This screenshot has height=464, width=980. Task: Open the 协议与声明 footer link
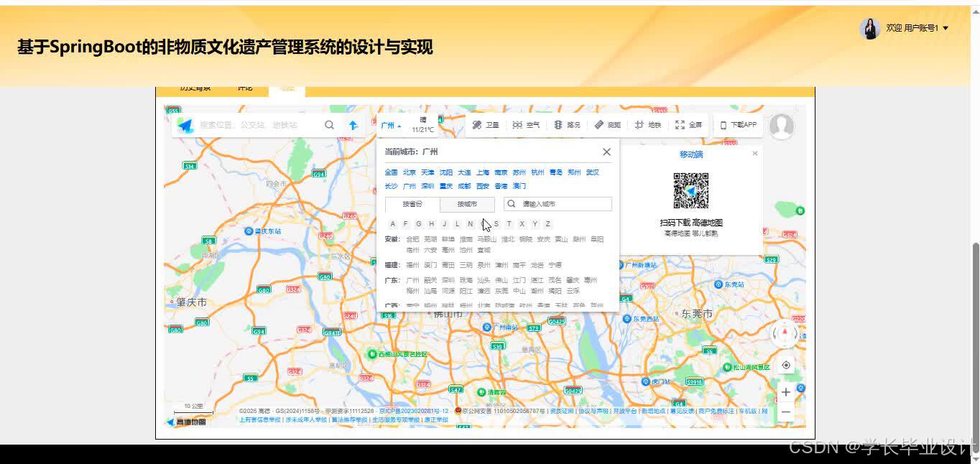(x=593, y=411)
